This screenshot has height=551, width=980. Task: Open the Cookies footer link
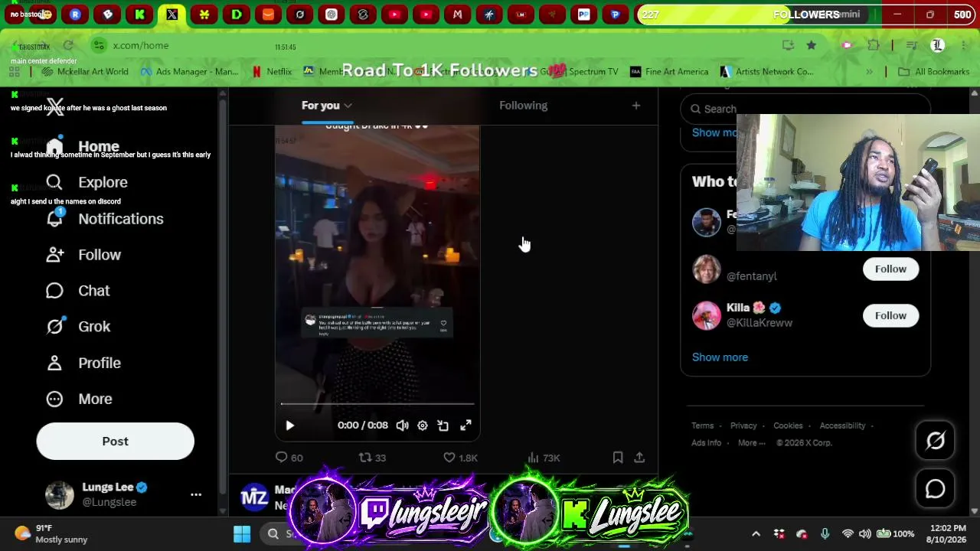pos(788,425)
